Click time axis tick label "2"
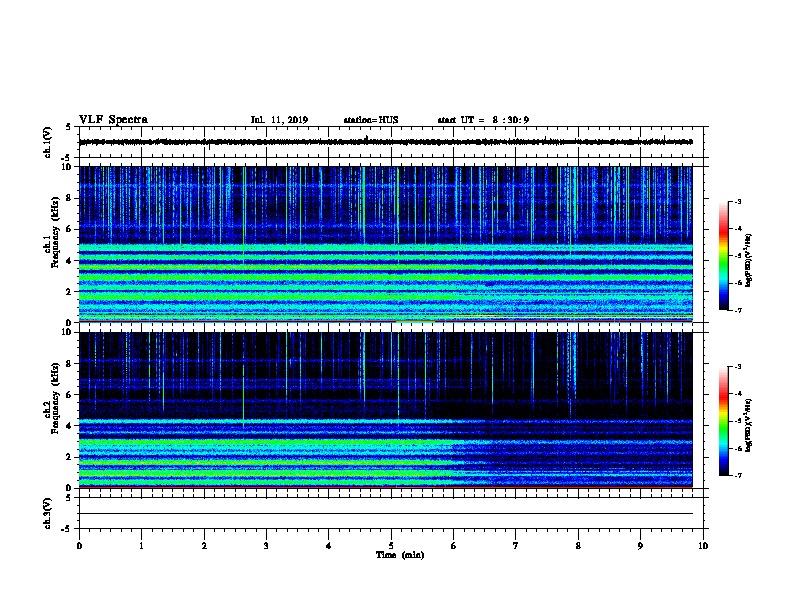The height and width of the screenshot is (612, 792). [204, 546]
